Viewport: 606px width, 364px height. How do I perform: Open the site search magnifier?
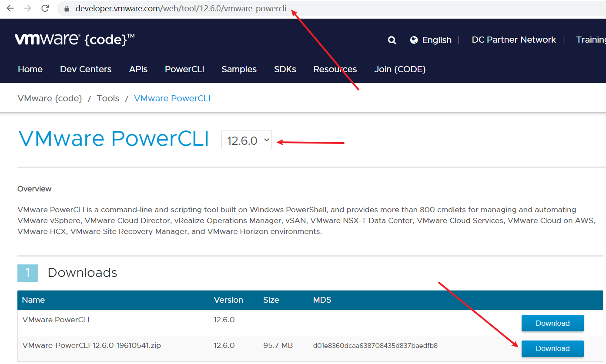pyautogui.click(x=392, y=40)
